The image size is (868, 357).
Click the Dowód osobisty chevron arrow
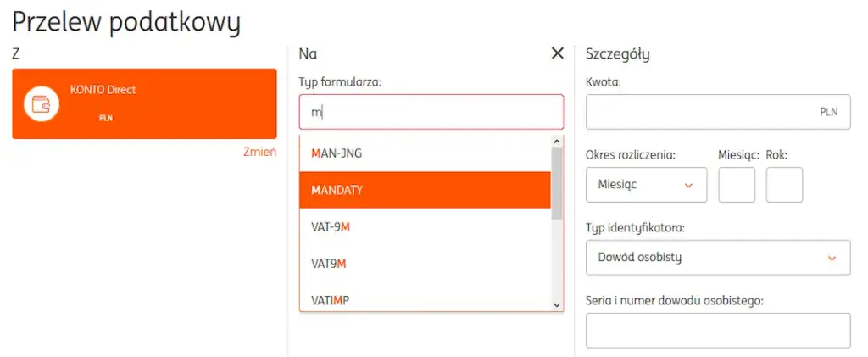(832, 258)
